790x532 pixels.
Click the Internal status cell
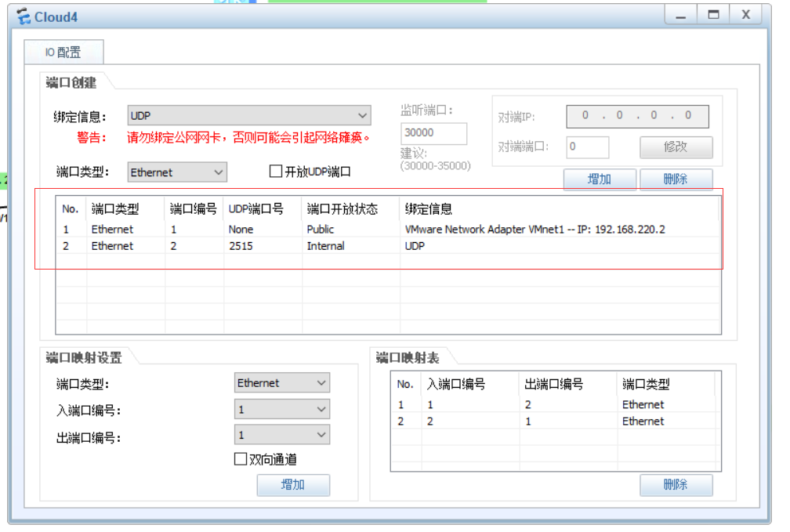point(325,246)
